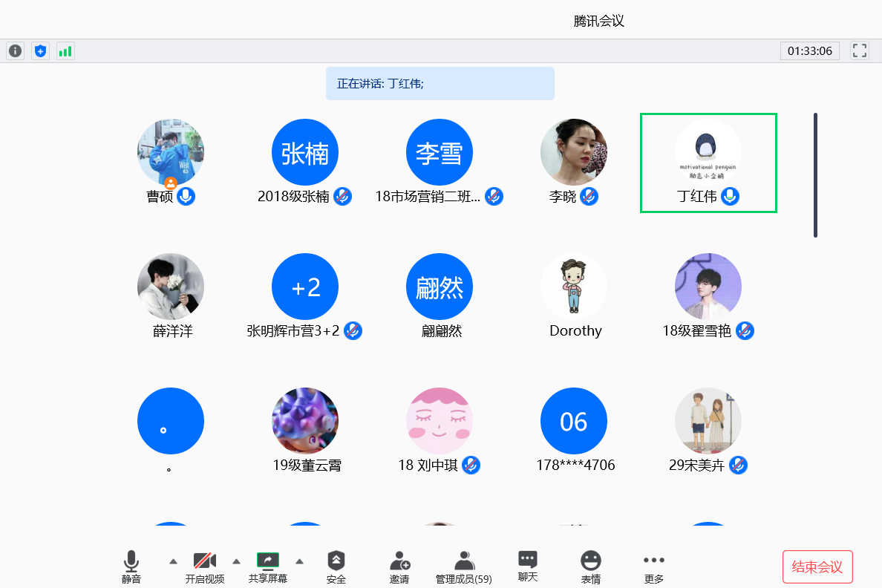This screenshot has width=882, height=588.
Task: Click the participant list vertical scrollbar
Action: pyautogui.click(x=815, y=175)
